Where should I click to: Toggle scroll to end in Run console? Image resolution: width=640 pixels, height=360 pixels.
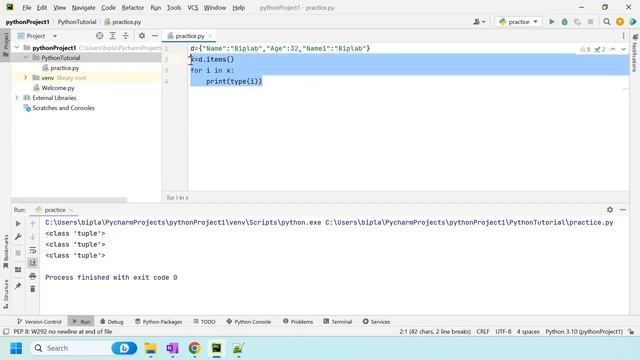(x=33, y=262)
